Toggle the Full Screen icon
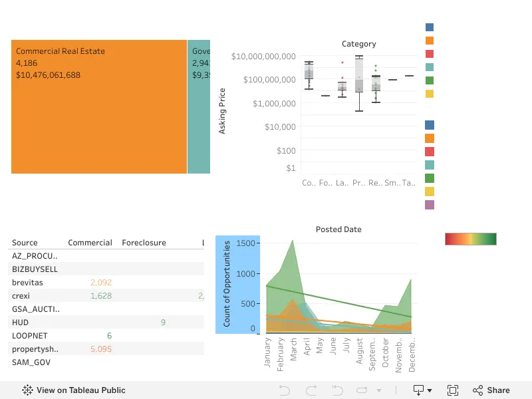 (x=453, y=390)
